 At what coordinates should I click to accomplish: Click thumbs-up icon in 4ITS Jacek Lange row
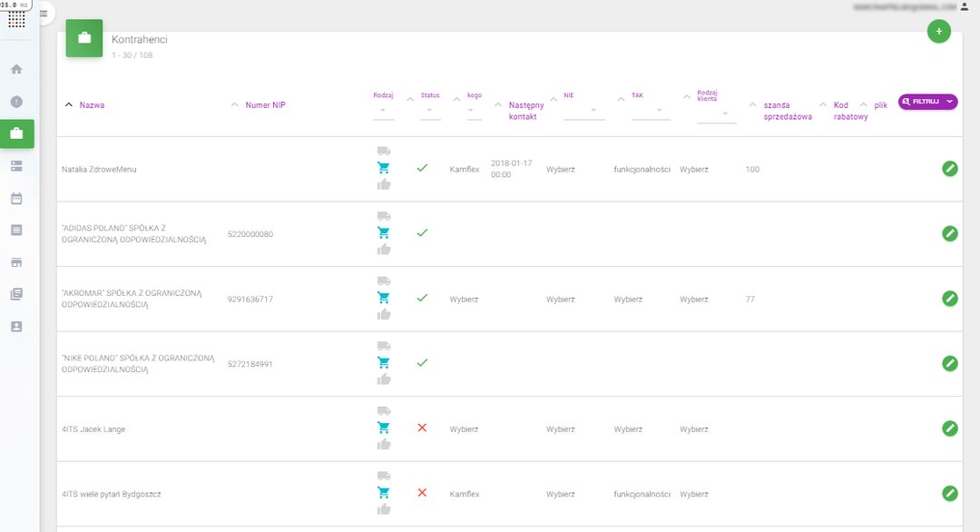tap(384, 444)
